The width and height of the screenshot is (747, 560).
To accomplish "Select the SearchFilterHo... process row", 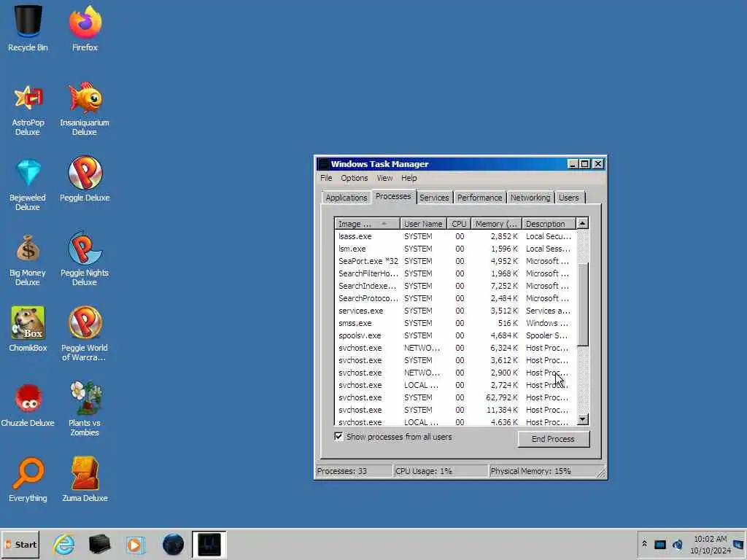I will 455,273.
